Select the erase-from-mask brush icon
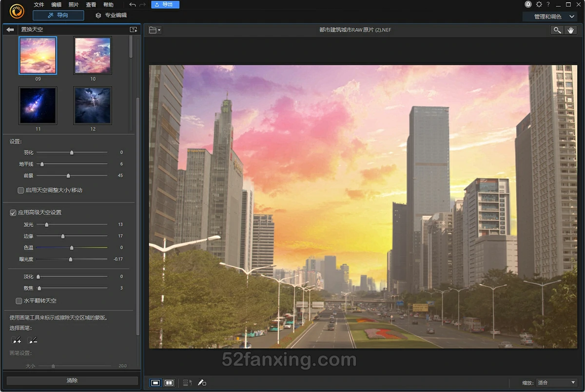 click(x=33, y=339)
